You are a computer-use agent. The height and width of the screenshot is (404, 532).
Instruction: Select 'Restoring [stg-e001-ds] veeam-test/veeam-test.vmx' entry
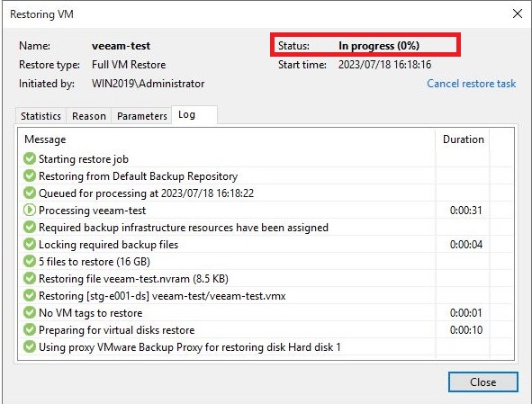(266, 295)
